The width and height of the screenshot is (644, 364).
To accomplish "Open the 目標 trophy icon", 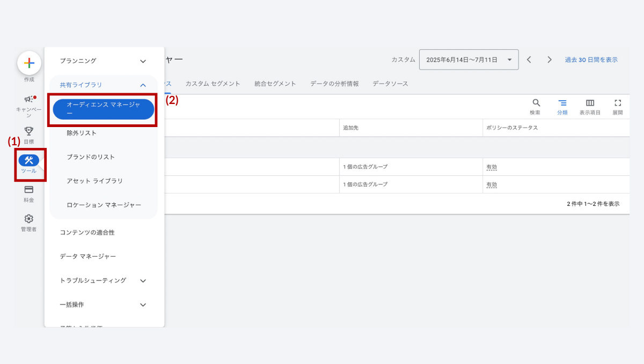I will point(29,131).
